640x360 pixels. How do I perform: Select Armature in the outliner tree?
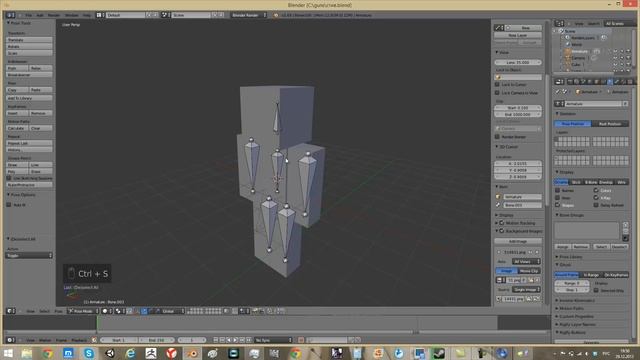pos(579,51)
